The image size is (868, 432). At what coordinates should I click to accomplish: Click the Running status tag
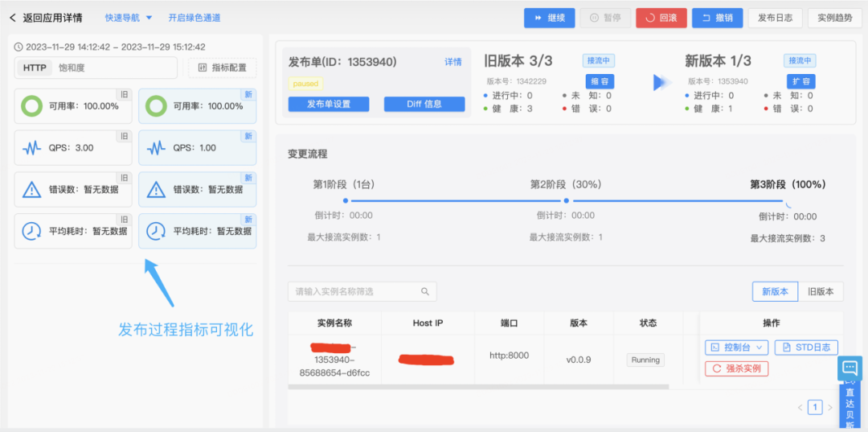(x=645, y=360)
